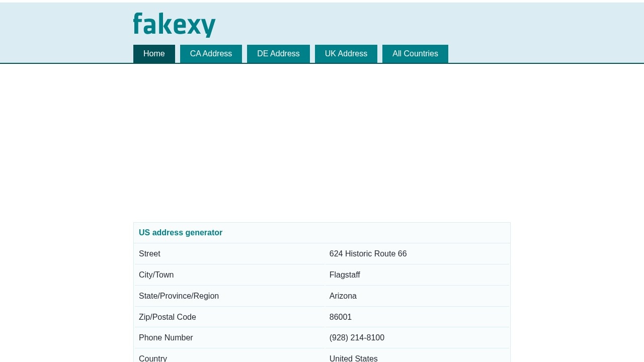The height and width of the screenshot is (362, 644).
Task: Click the phone number (928) 214-8100
Action: coord(357,338)
